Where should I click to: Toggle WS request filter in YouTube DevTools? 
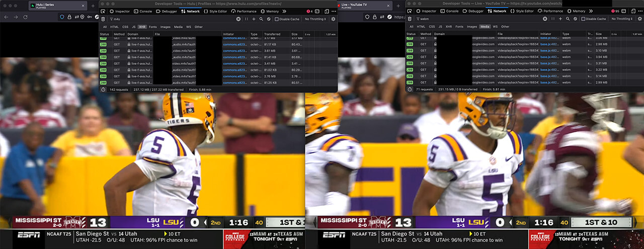pos(496,27)
